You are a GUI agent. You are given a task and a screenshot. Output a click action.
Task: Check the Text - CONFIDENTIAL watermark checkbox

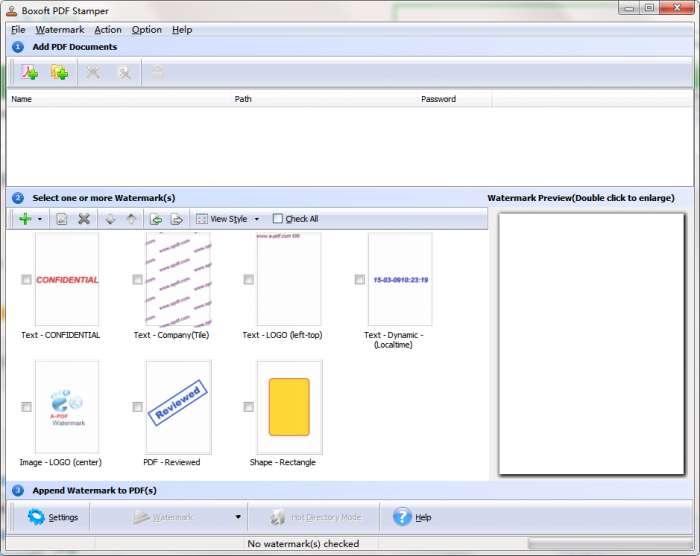click(x=26, y=280)
